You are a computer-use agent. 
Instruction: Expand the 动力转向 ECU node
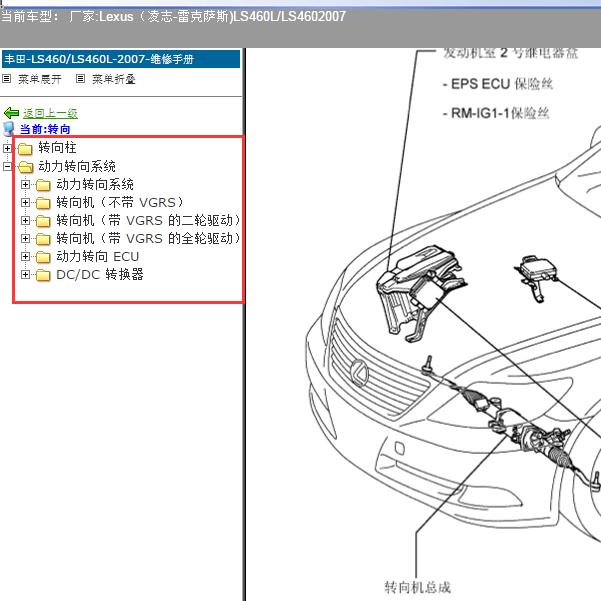25,256
